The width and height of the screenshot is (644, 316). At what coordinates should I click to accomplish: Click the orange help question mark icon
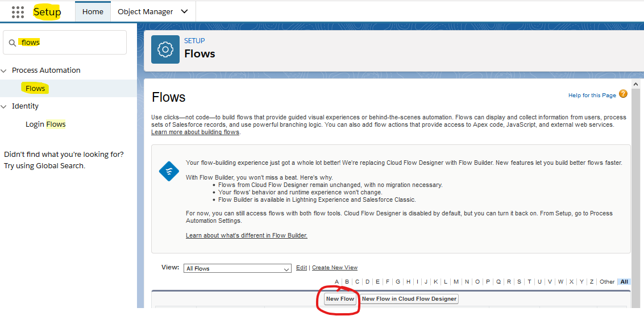point(623,94)
